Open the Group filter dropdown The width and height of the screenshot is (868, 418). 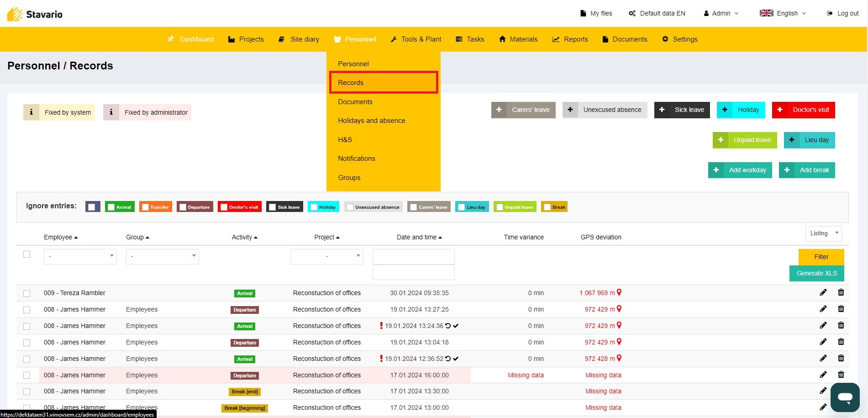tap(163, 256)
